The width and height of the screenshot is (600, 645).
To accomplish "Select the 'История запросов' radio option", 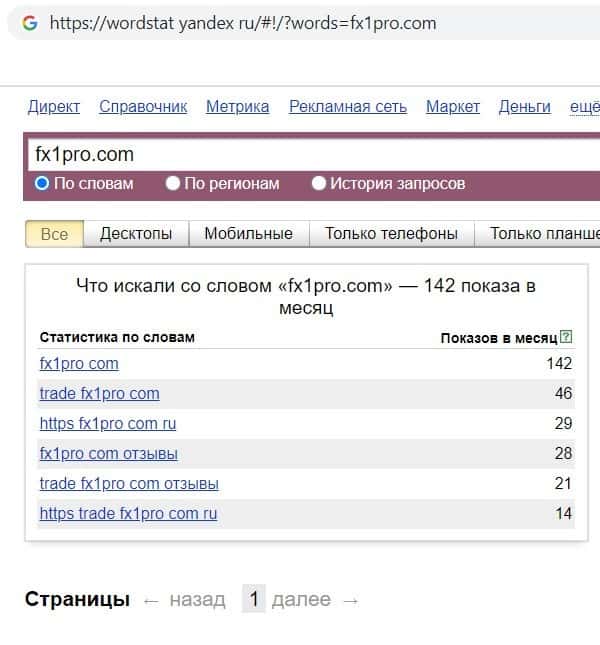I will 319,183.
